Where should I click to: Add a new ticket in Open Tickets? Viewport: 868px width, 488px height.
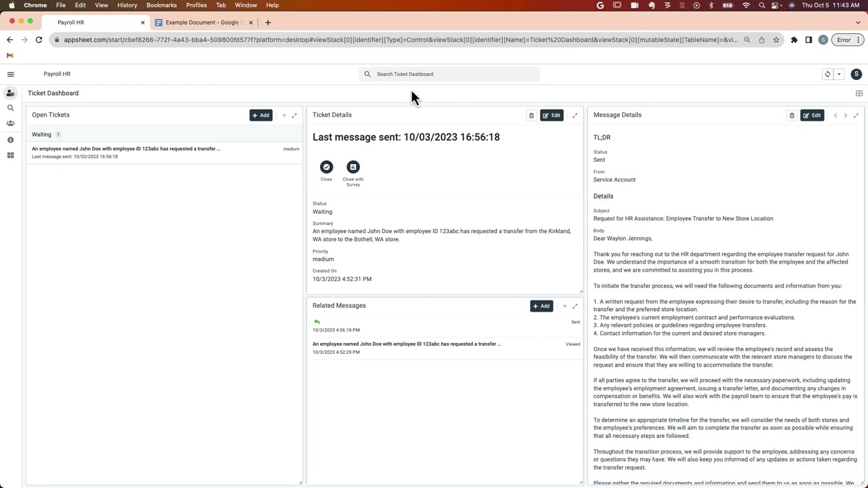(x=261, y=115)
